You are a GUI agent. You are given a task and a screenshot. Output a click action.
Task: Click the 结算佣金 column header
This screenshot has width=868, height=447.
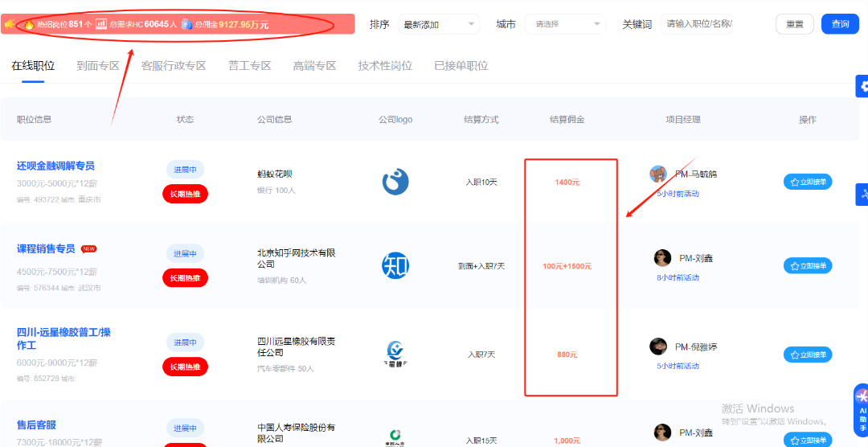tap(567, 120)
